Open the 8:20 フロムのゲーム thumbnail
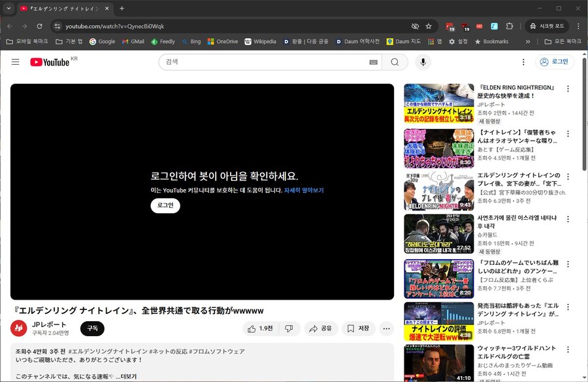 (x=439, y=279)
